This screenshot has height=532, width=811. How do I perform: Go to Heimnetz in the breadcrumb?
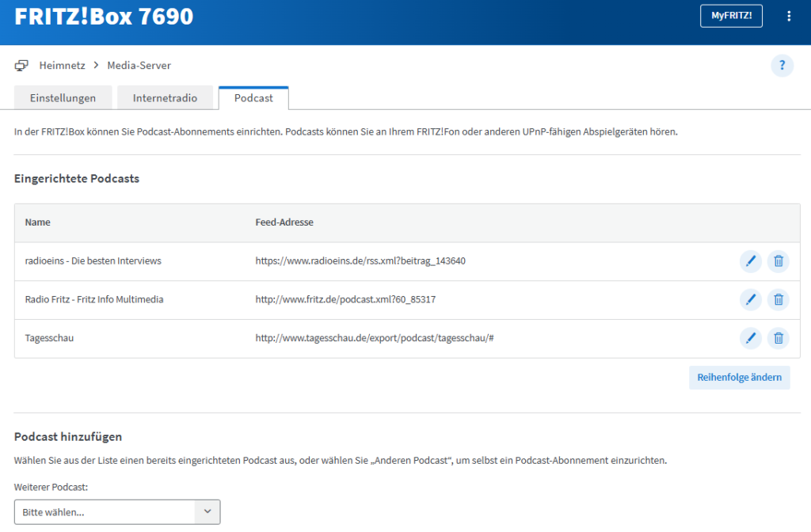[62, 66]
